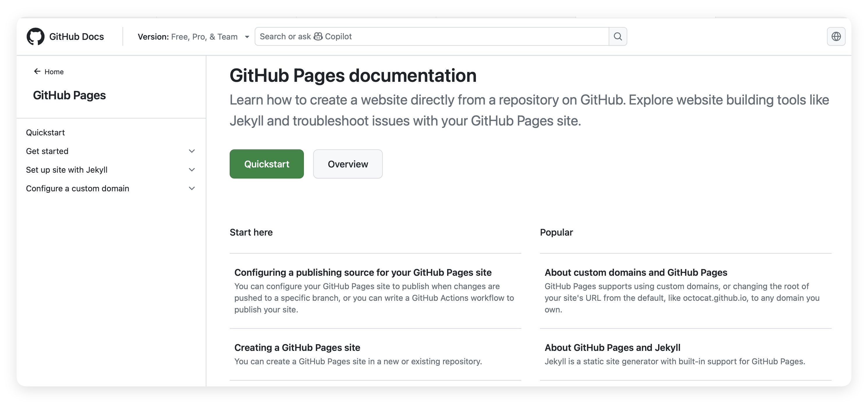Screen dimensions: 868x403
Task: Open the Version dropdown caret
Action: pyautogui.click(x=247, y=37)
